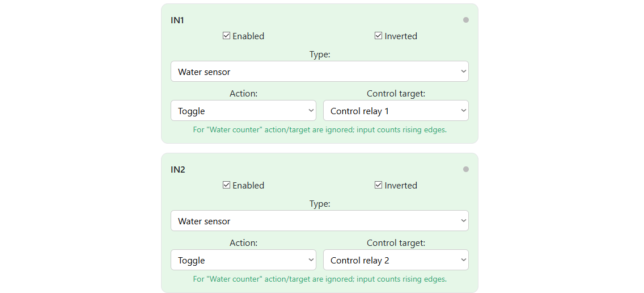Untick the Enabled checkbox for IN1

coord(226,36)
